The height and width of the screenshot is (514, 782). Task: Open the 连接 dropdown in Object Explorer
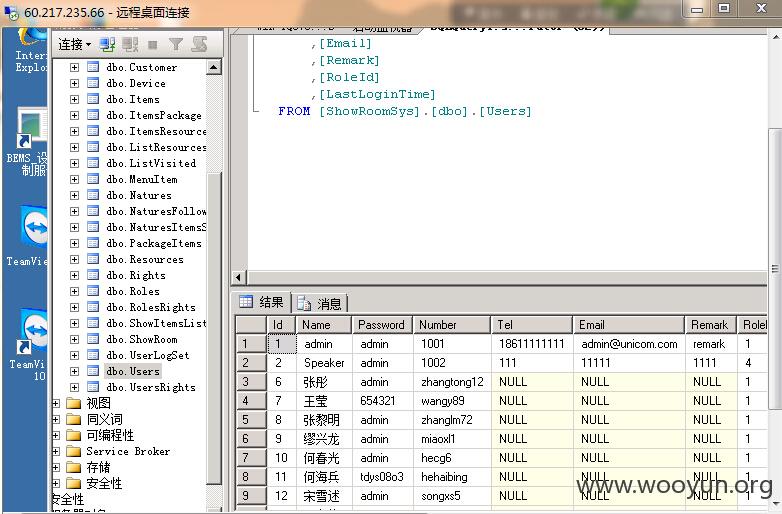click(75, 45)
